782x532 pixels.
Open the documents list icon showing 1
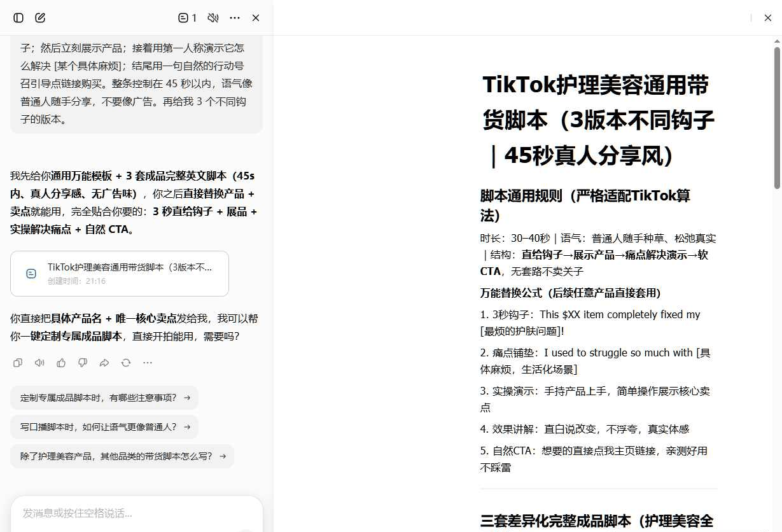coord(188,18)
